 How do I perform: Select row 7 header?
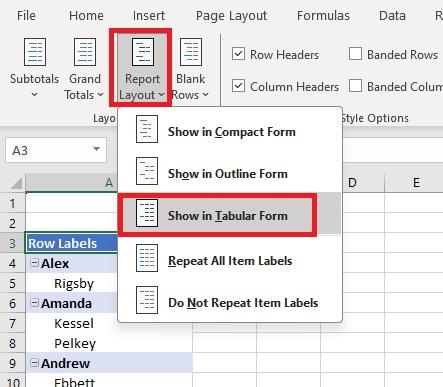pos(12,323)
